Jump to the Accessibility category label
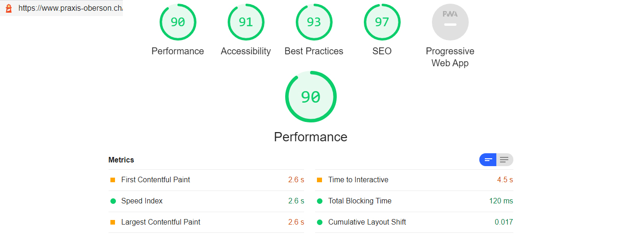This screenshot has width=644, height=237. [246, 51]
